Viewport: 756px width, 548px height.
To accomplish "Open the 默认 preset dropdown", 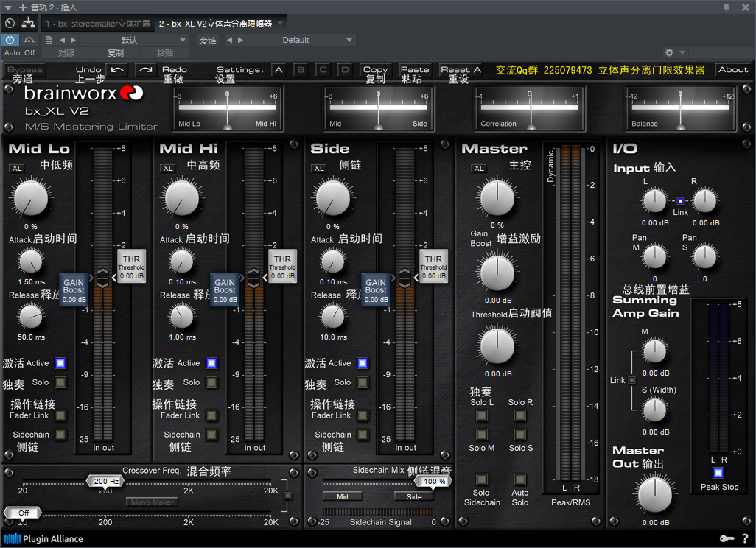I will tap(182, 40).
